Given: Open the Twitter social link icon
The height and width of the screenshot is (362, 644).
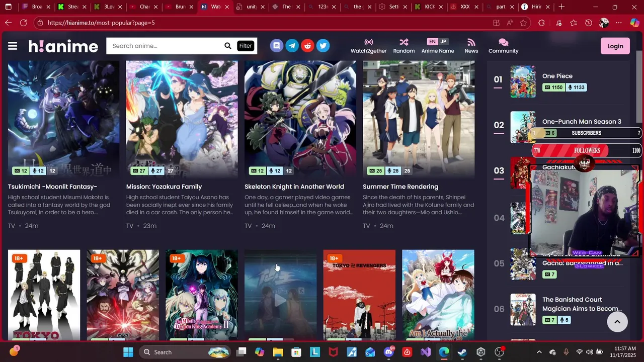Looking at the screenshot, I should [323, 46].
